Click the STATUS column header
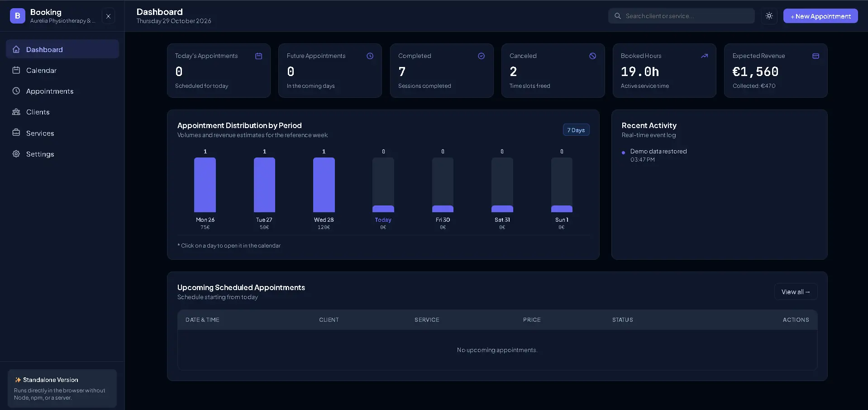The height and width of the screenshot is (410, 868). click(623, 320)
